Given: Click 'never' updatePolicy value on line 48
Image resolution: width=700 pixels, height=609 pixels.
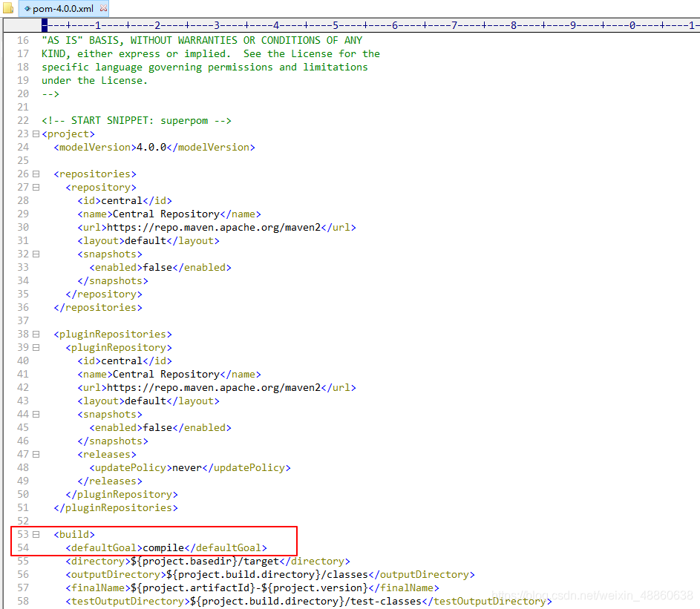Looking at the screenshot, I should pos(187,468).
